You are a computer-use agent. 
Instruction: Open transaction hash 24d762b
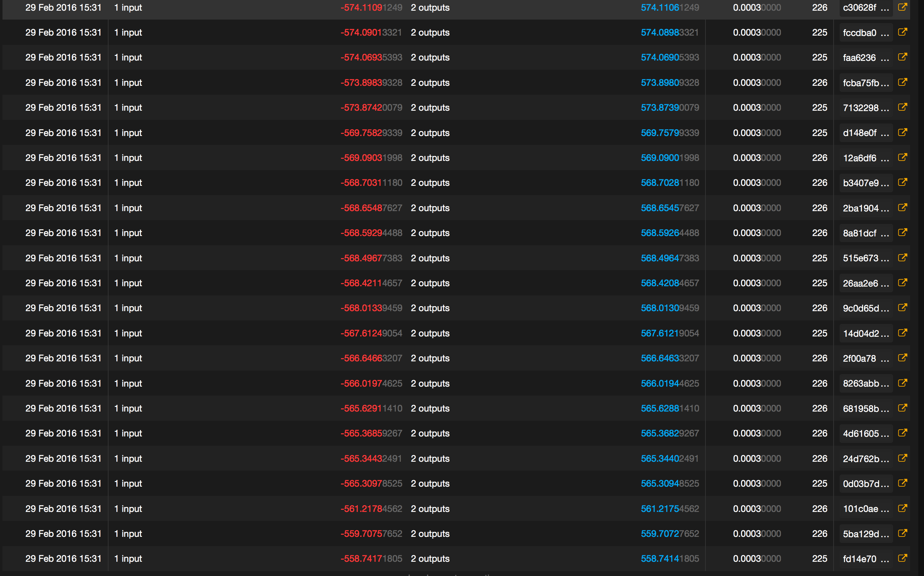coord(865,458)
